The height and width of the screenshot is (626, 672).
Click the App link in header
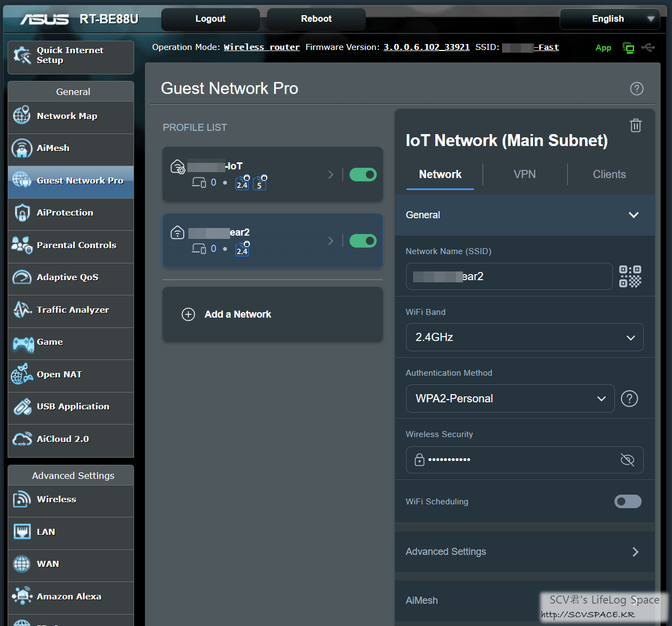click(x=603, y=48)
